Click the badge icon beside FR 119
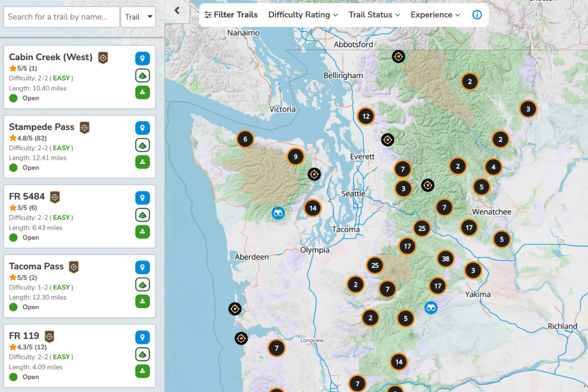Viewport: 588px width, 392px height. tap(49, 336)
